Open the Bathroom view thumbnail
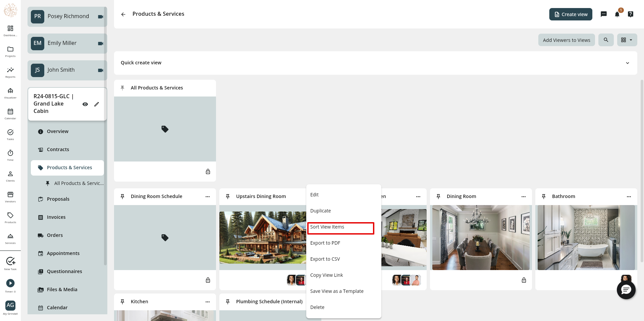Screen dimensions: 644x321 586,238
